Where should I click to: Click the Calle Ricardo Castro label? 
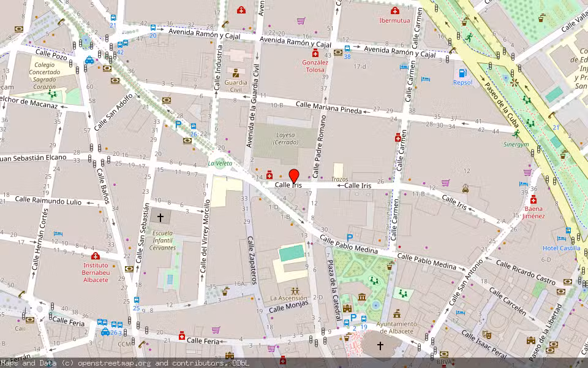(x=526, y=272)
